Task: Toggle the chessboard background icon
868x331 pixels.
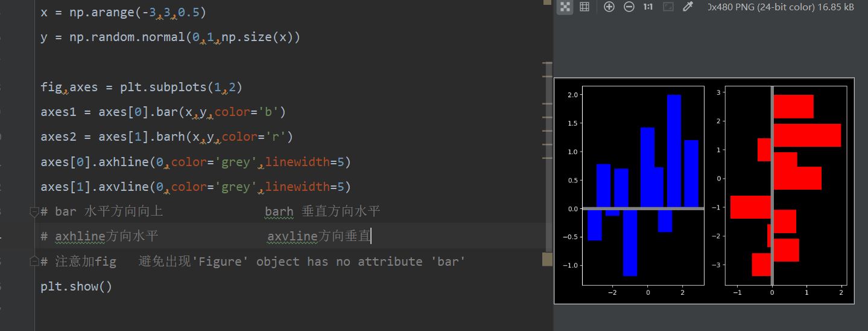Action: click(x=565, y=7)
